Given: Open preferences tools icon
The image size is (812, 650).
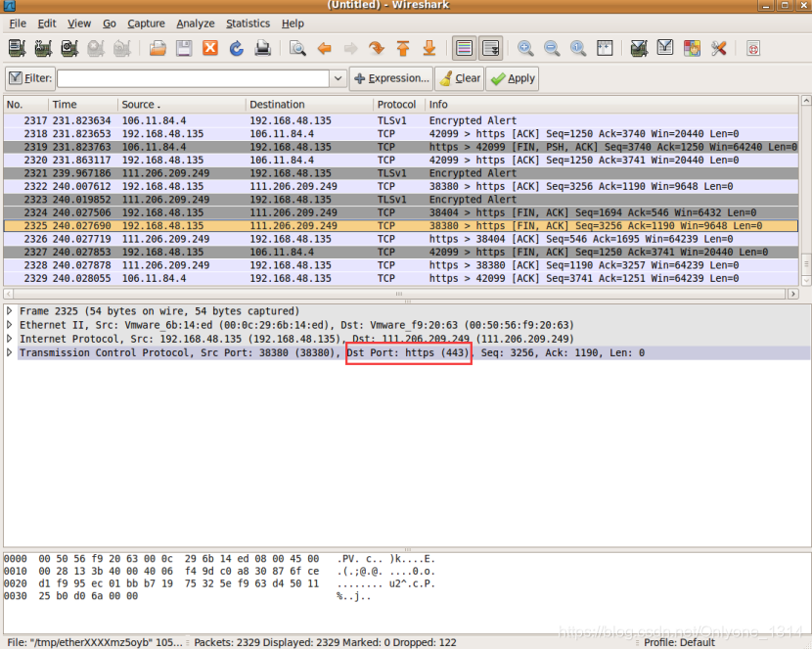Looking at the screenshot, I should coord(718,48).
